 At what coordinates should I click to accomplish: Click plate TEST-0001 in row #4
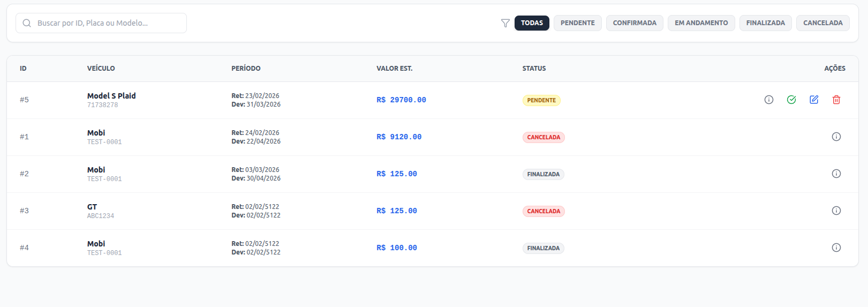tap(104, 253)
